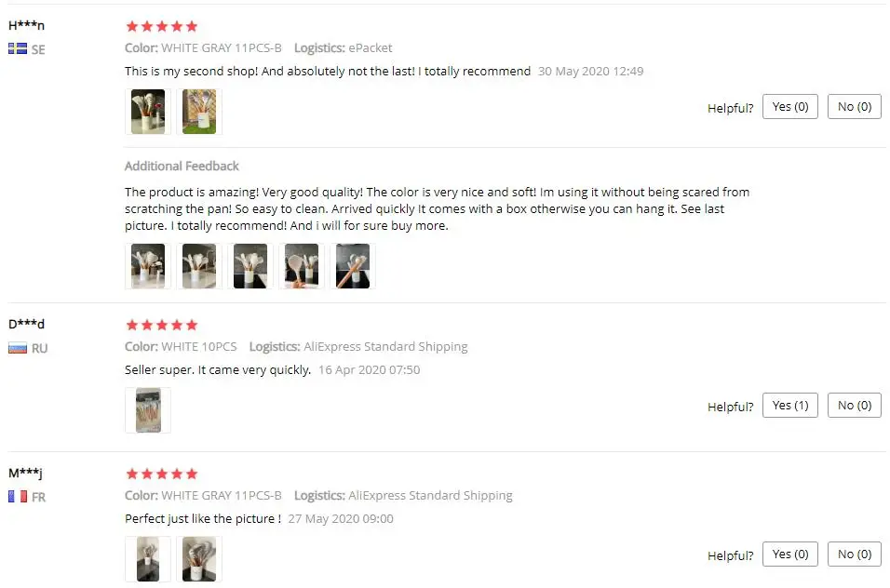890x588 pixels.
Task: Vote Yes (0) on M***j's review
Action: tap(790, 554)
